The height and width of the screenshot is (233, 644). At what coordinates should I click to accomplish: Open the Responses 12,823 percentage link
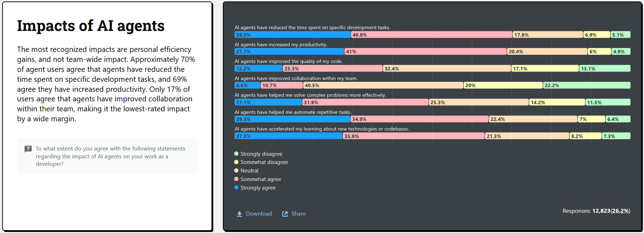click(x=621, y=211)
